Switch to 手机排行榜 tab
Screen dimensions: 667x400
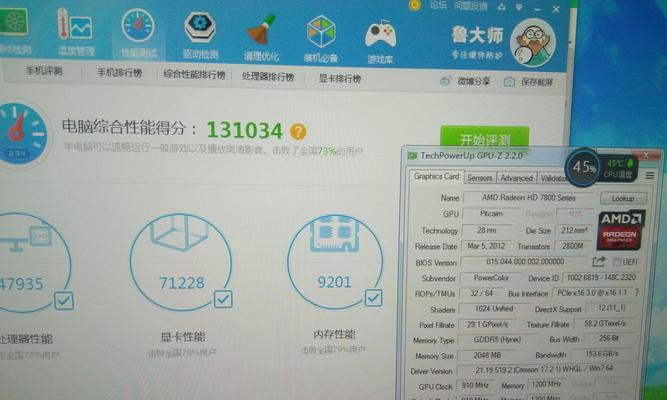120,73
